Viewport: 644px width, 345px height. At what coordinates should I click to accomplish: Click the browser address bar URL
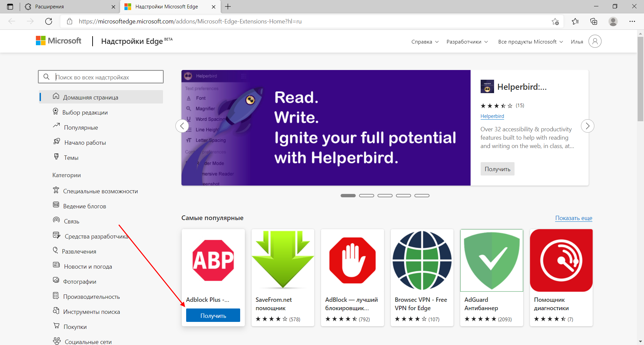(190, 21)
